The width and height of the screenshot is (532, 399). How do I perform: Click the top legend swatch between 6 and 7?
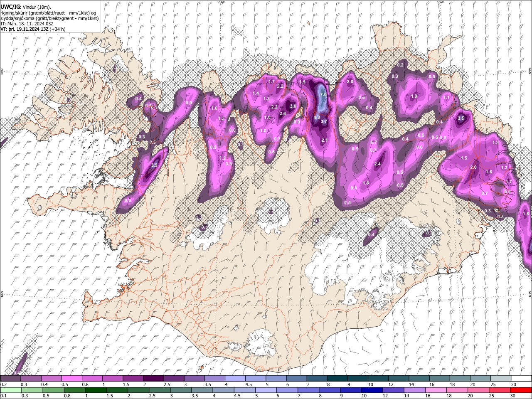click(x=296, y=379)
